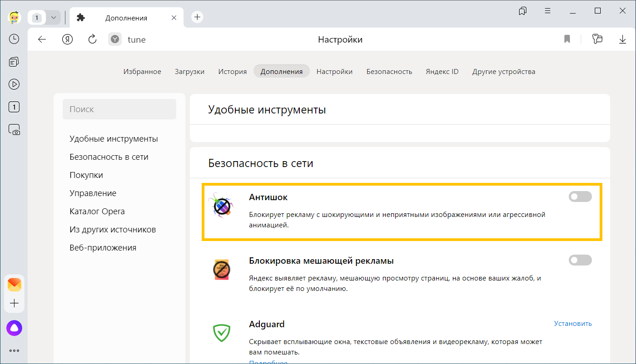Click the Поиск search field

[119, 109]
